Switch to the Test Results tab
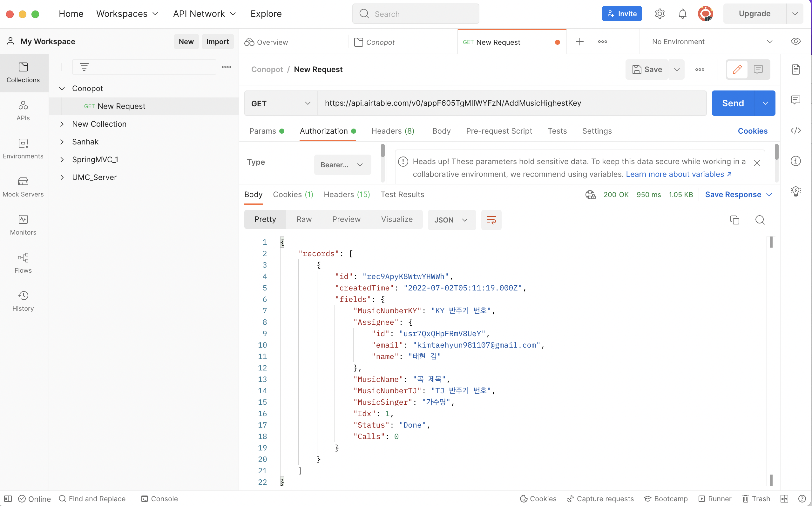Screen dimensions: 812x506 point(402,195)
